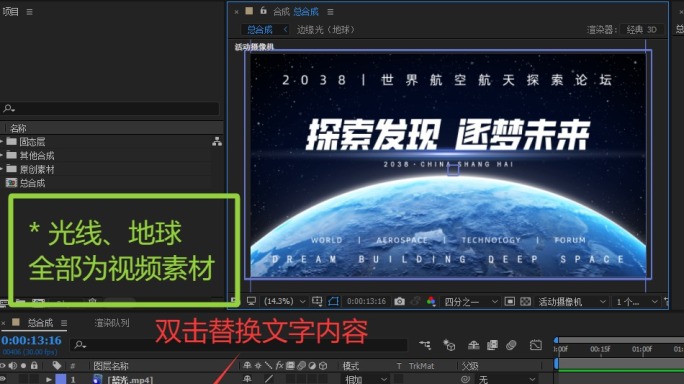Open the 活动摄像机 3D view dropdown

tap(572, 302)
